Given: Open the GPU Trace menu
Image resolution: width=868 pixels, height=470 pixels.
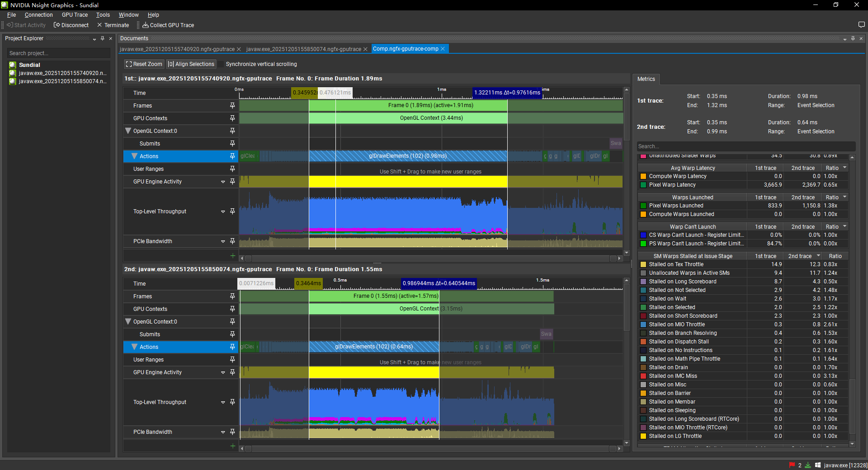Looking at the screenshot, I should (x=75, y=15).
